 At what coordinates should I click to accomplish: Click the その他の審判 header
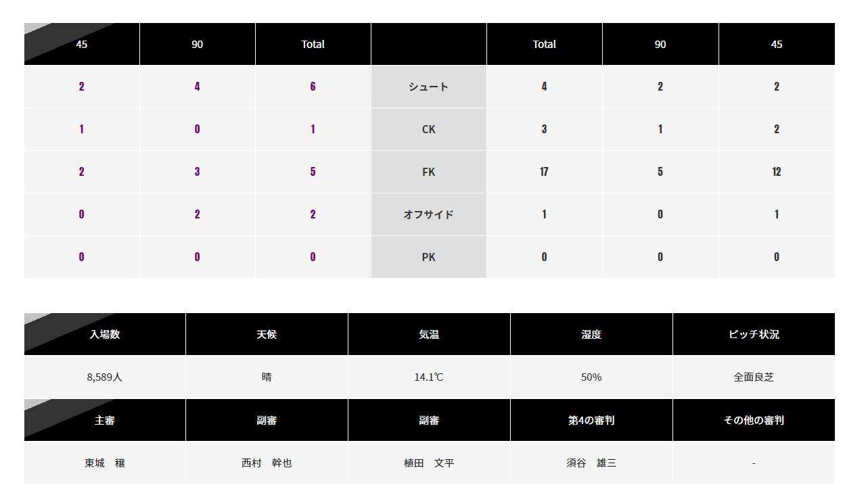coord(754,420)
